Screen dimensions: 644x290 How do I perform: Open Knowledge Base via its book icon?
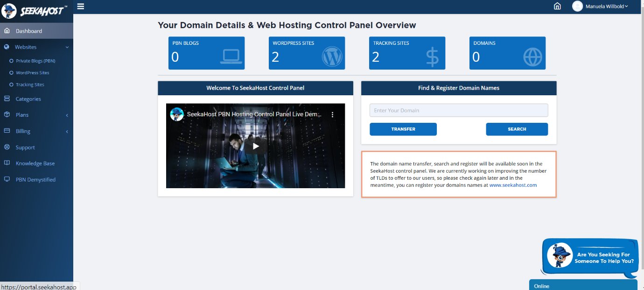[7, 163]
